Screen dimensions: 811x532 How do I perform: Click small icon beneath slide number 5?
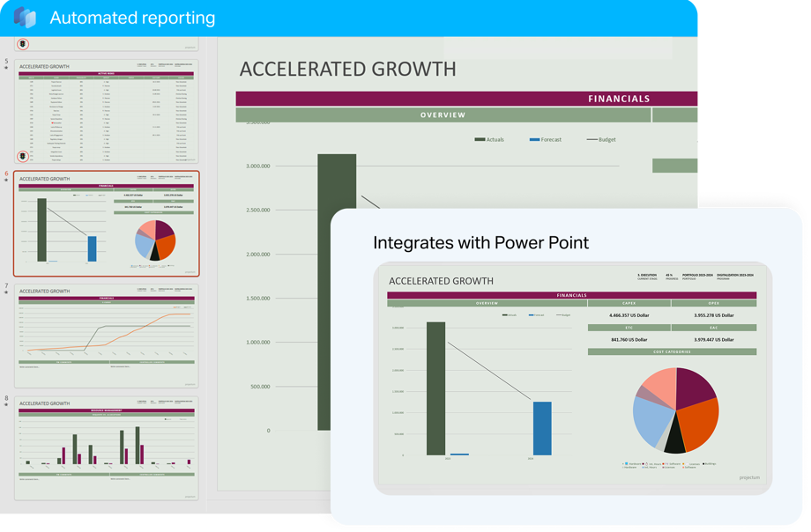tap(6, 68)
